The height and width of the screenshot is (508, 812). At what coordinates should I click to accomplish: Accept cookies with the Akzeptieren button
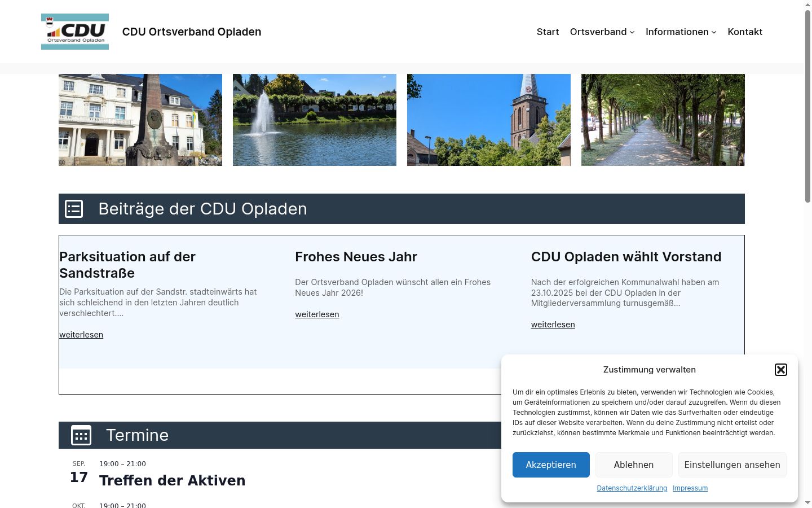[x=551, y=465]
